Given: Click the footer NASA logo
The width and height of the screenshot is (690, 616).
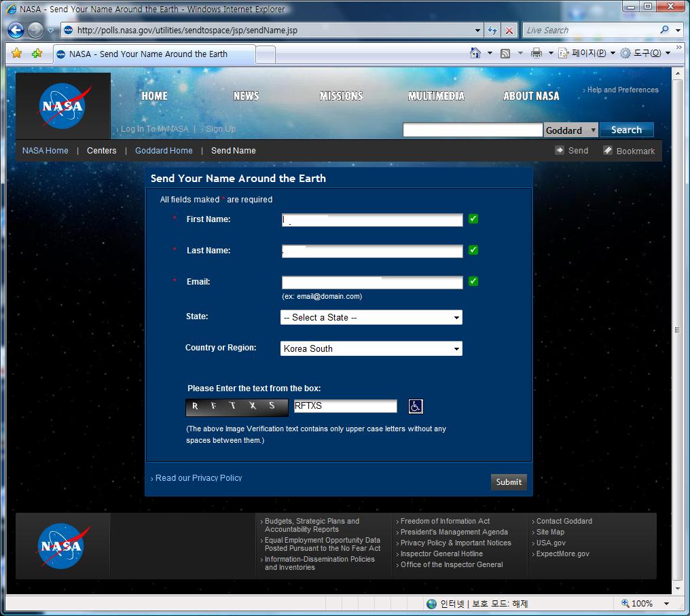Looking at the screenshot, I should coord(62,545).
